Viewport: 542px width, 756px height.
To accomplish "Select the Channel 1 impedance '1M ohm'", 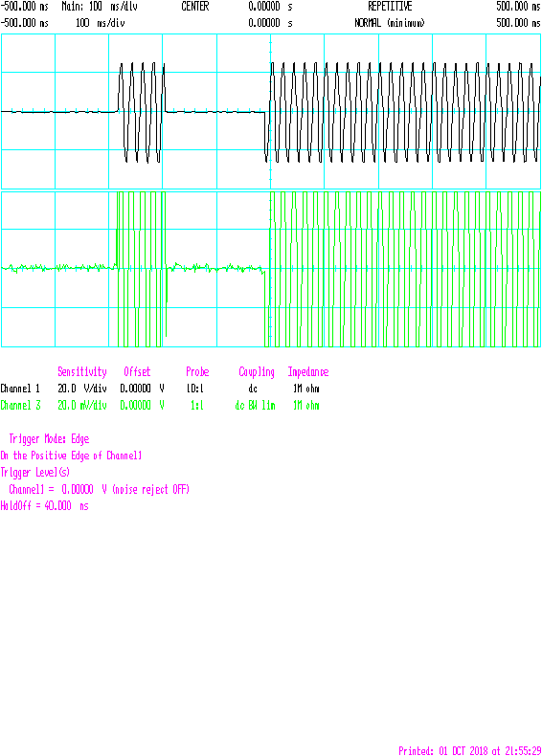I will [306, 389].
